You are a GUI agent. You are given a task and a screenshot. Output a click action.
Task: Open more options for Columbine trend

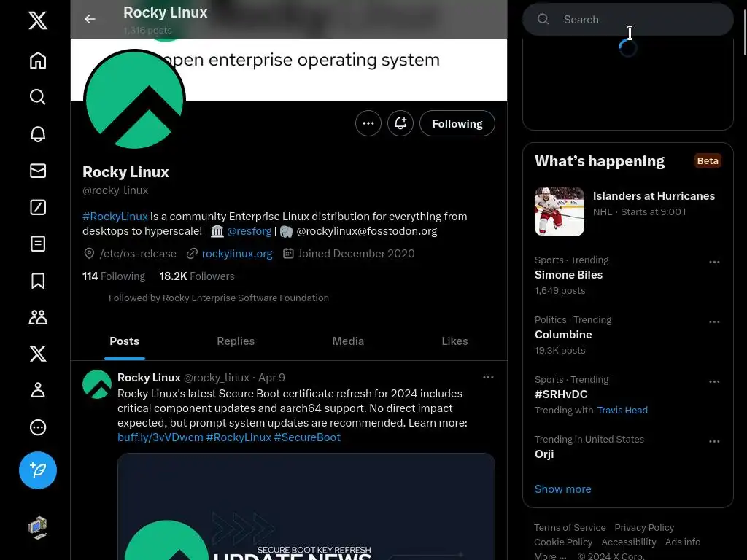click(x=714, y=322)
